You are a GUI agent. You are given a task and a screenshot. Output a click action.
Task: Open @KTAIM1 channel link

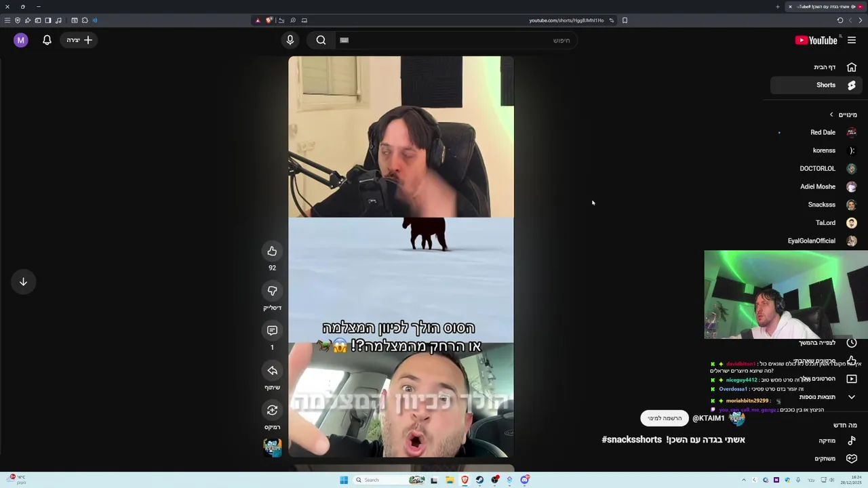click(709, 418)
